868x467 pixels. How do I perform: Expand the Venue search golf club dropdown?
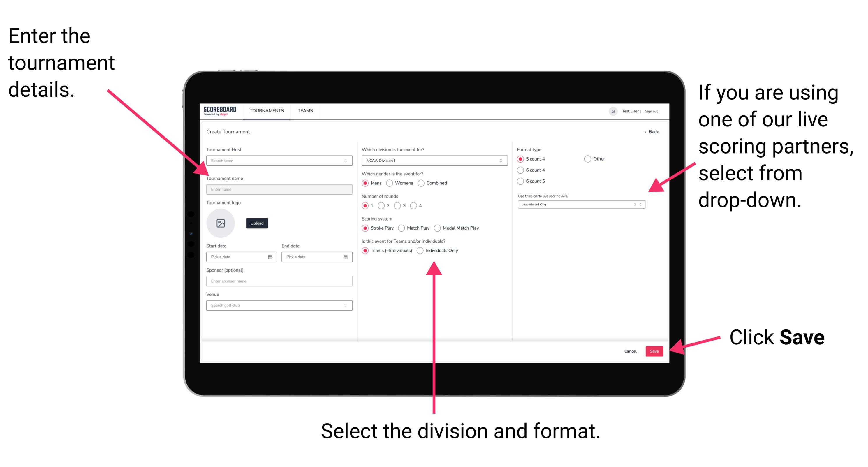coord(345,305)
